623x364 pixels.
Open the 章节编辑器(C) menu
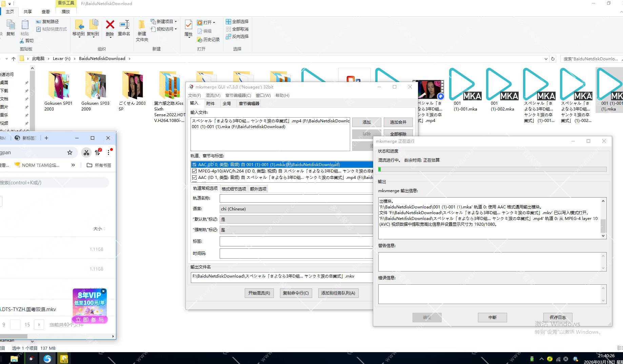(x=238, y=96)
